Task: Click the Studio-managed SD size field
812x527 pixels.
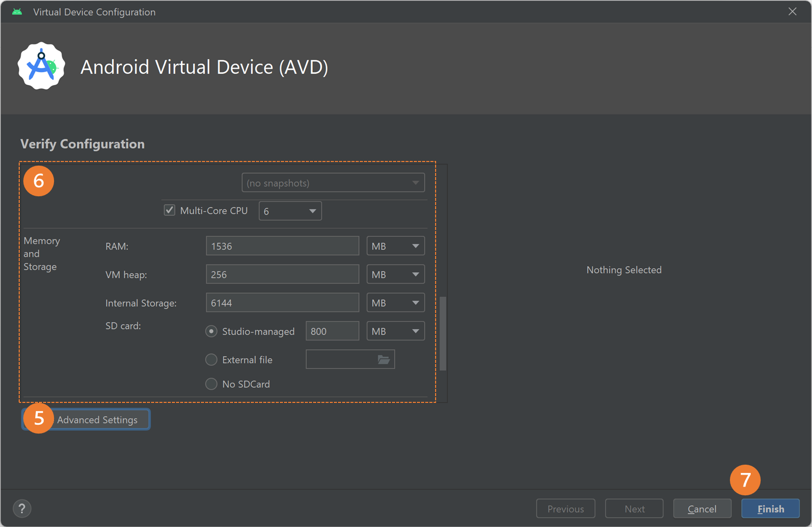Action: [x=332, y=331]
